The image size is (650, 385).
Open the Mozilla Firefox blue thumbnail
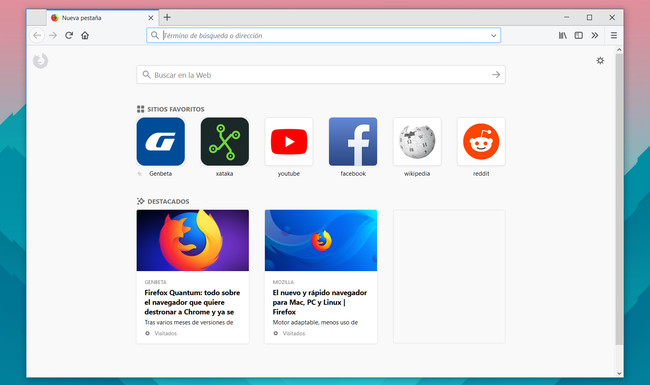tap(321, 240)
